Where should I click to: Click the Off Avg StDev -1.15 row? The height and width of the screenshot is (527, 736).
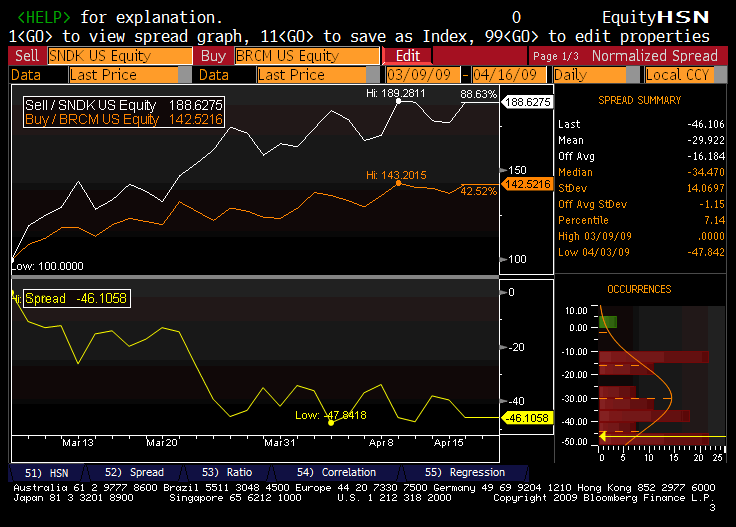tap(641, 204)
